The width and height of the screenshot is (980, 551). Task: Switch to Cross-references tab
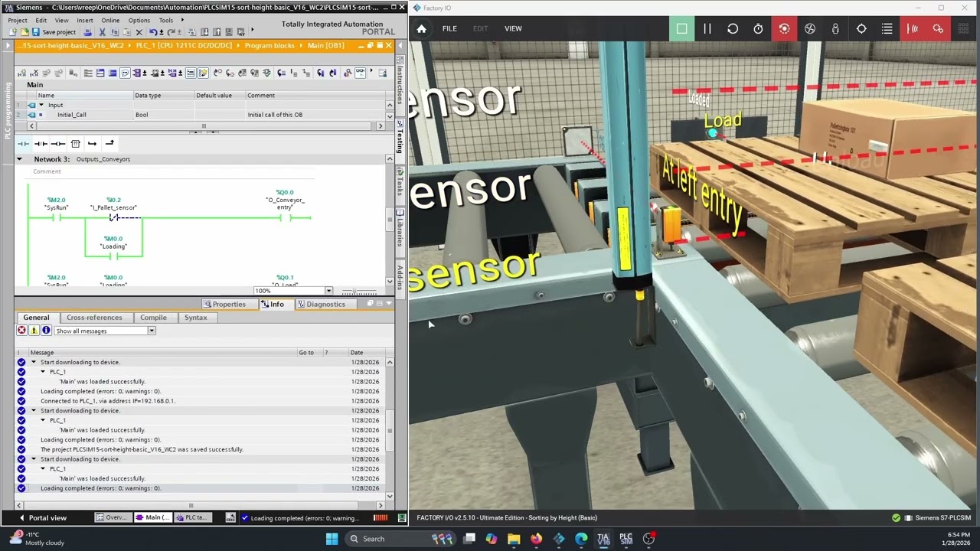[94, 318]
